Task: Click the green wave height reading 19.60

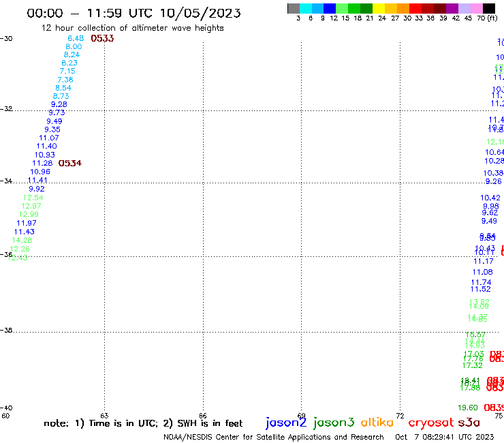Action: [468, 408]
